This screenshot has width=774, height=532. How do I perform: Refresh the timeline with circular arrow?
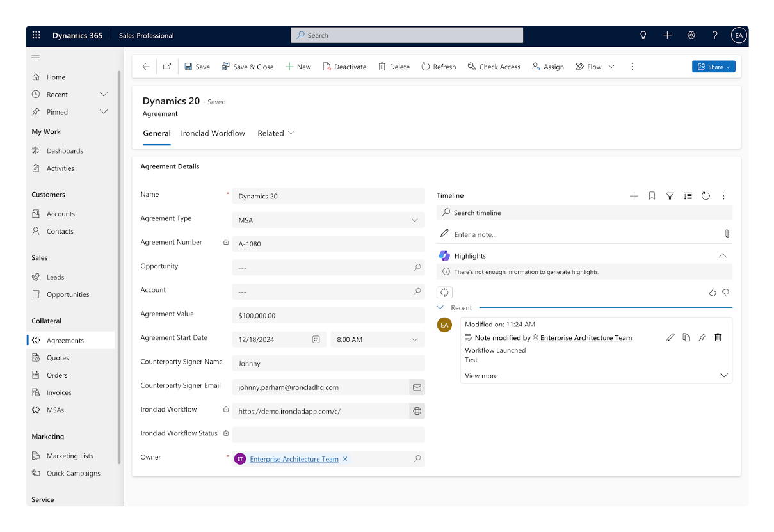click(705, 196)
